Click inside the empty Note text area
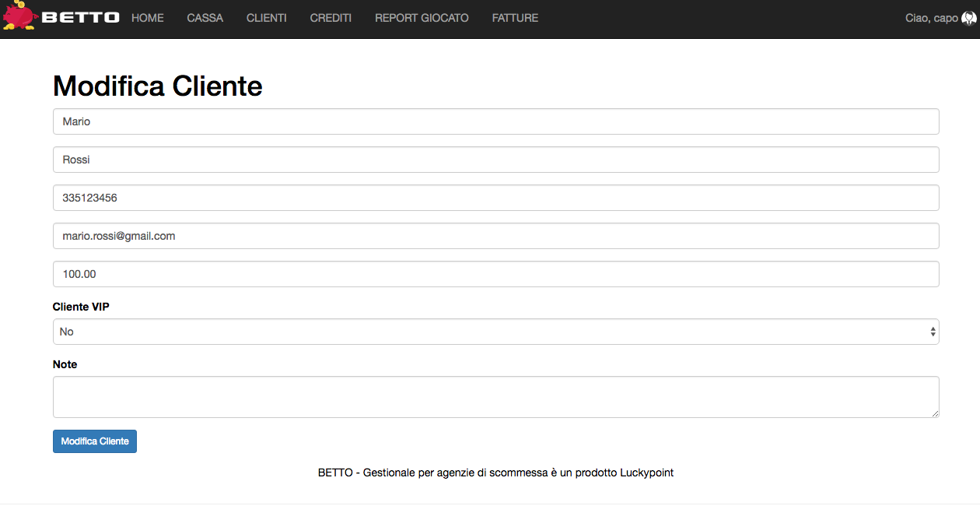The image size is (980, 527). [x=495, y=397]
